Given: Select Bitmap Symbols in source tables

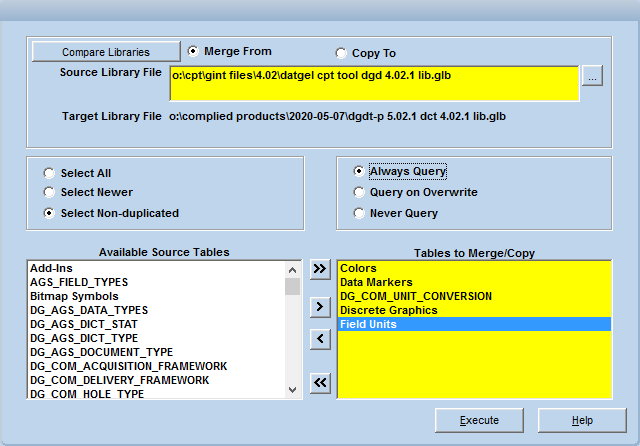Looking at the screenshot, I should coord(74,296).
